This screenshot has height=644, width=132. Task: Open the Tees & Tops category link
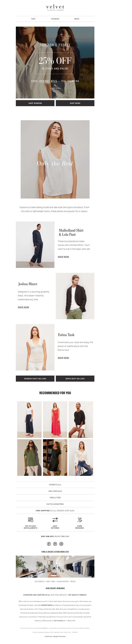(x=55, y=497)
